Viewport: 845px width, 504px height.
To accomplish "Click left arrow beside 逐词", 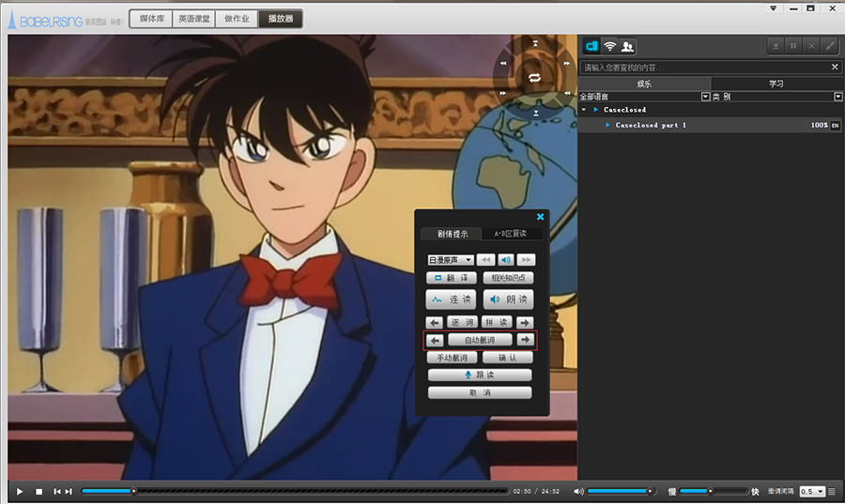I will click(x=435, y=323).
